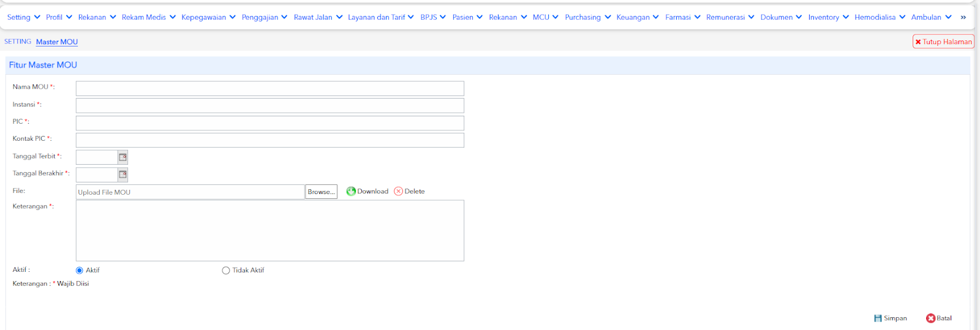Focus the Instansi input field
The image size is (980, 330).
(270, 105)
